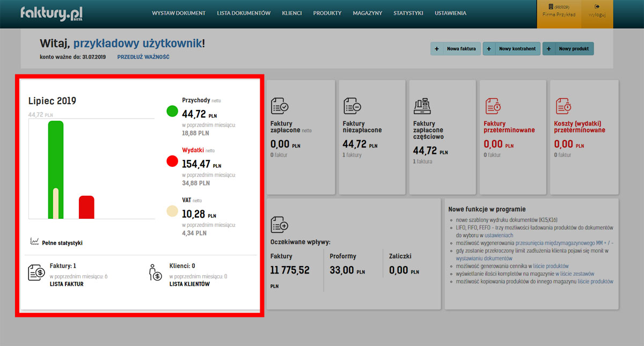Click the Przedłuż ważność link
Image resolution: width=644 pixels, height=346 pixels.
coord(143,57)
